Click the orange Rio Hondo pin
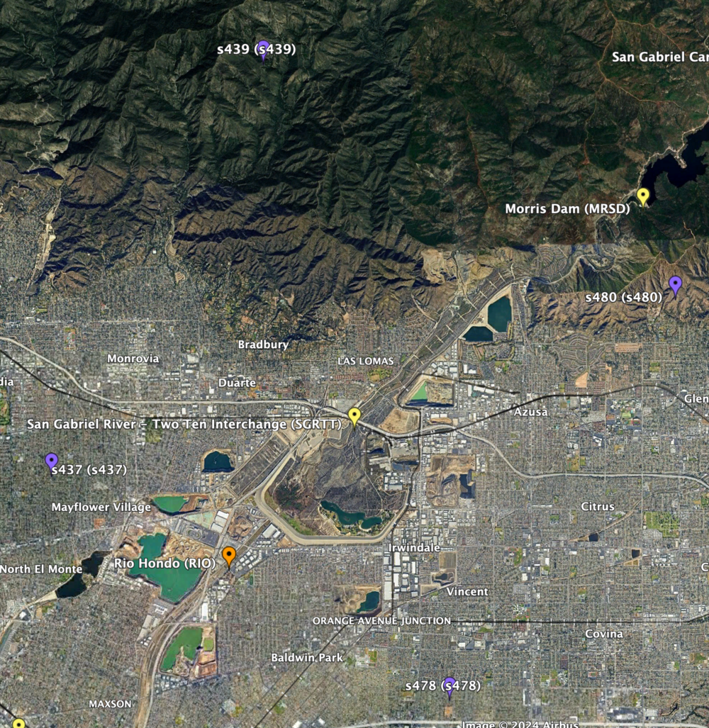The width and height of the screenshot is (709, 728). coord(228,555)
